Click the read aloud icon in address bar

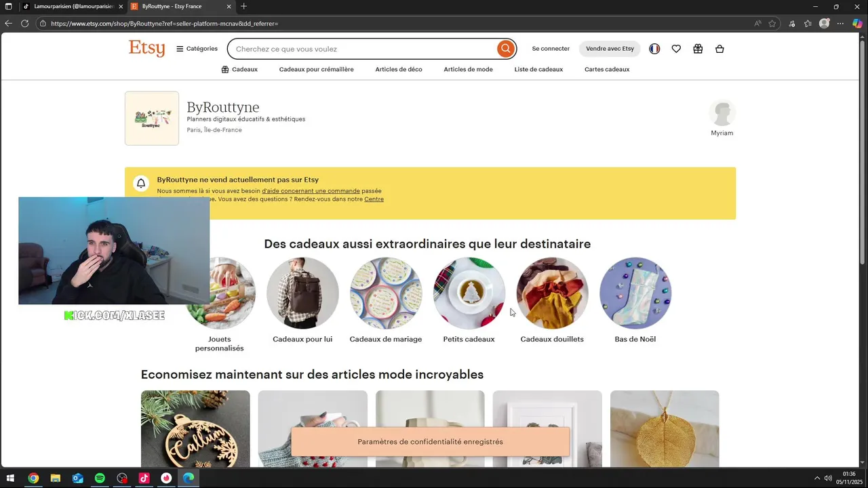757,23
